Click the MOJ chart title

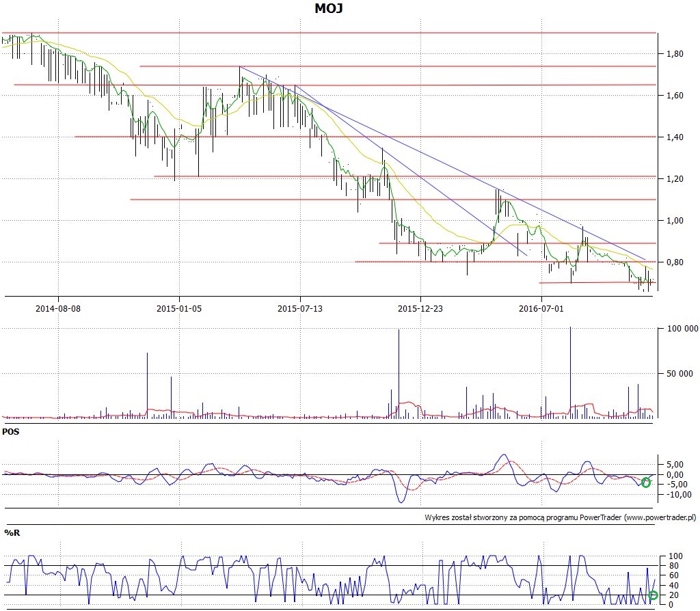[329, 8]
